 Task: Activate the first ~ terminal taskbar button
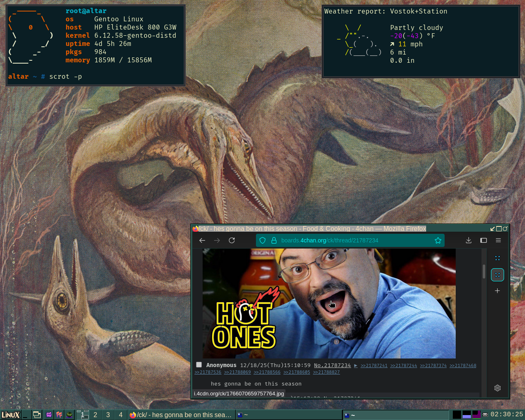(289, 415)
